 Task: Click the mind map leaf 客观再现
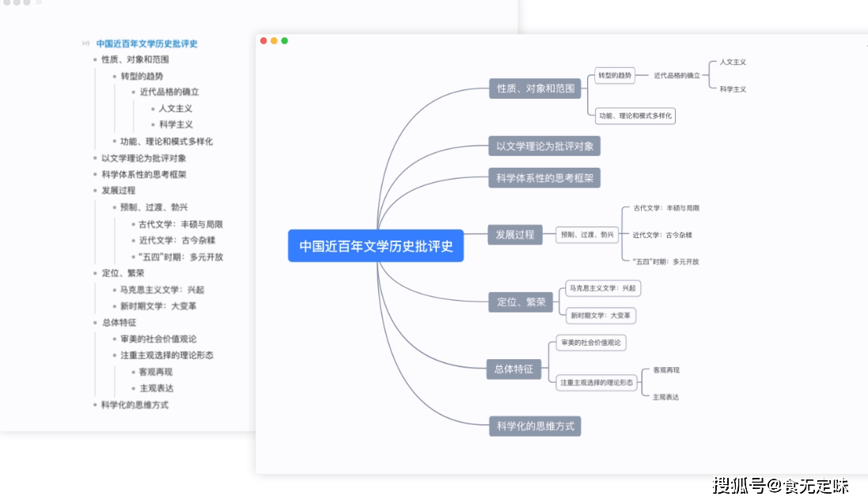[666, 370]
